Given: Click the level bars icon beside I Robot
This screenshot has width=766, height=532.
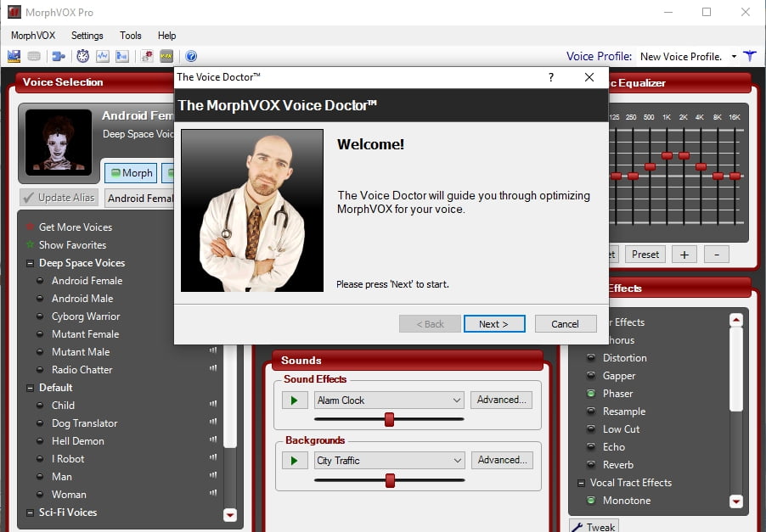Looking at the screenshot, I should coord(213,456).
